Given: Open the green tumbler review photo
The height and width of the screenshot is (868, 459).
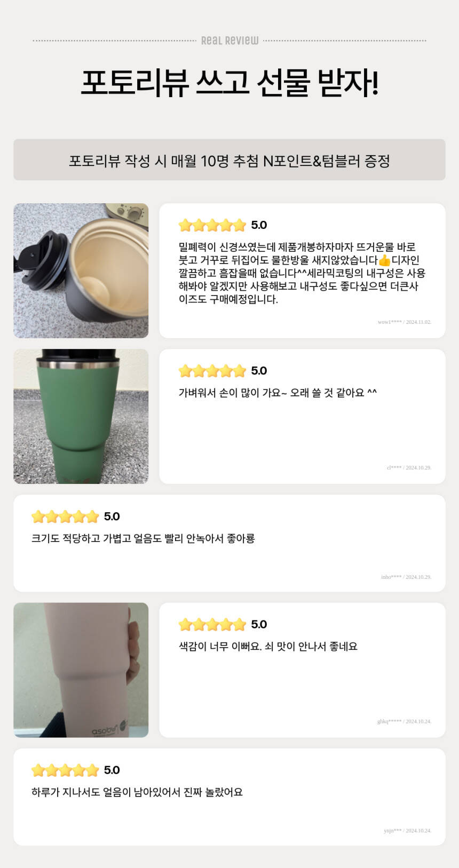Looking at the screenshot, I should (x=81, y=416).
